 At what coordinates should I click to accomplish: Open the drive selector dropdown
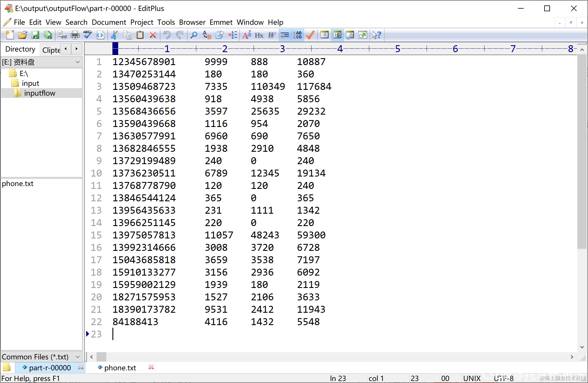[x=78, y=62]
